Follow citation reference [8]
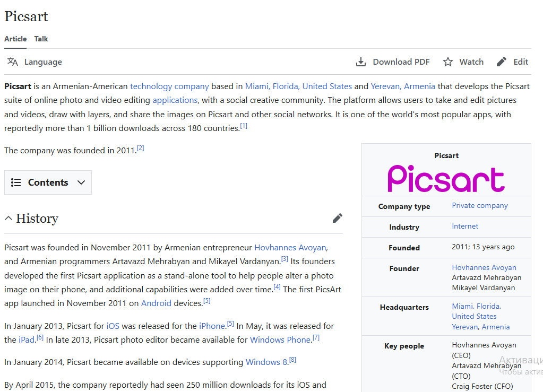543x392 pixels. click(x=292, y=360)
